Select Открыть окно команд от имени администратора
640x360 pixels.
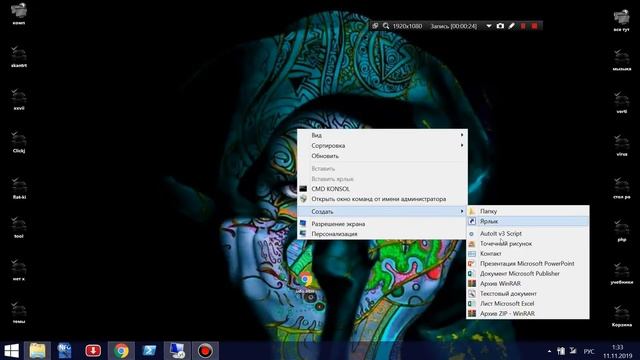coord(382,199)
